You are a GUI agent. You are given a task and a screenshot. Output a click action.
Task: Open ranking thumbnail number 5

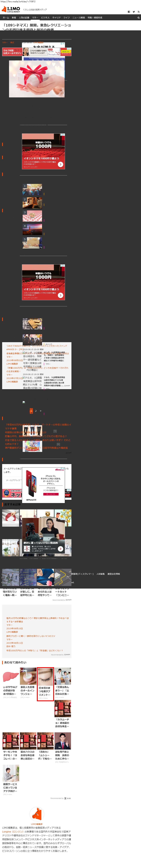click(x=32, y=243)
